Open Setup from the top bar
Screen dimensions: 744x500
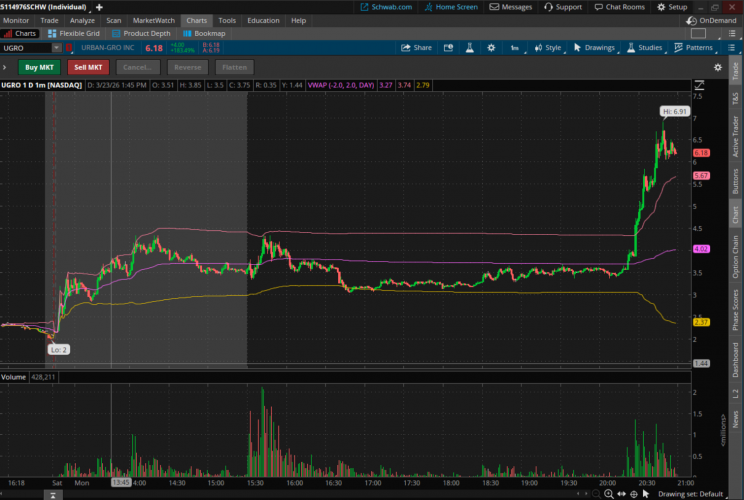click(672, 7)
